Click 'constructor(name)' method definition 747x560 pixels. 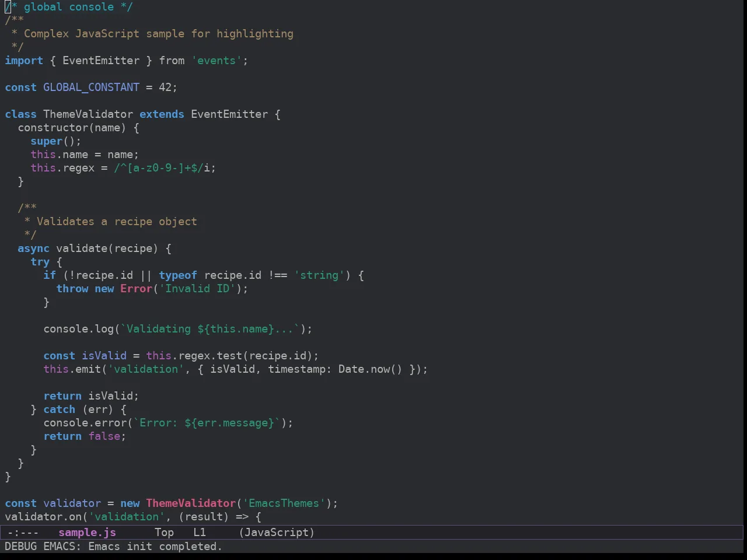tap(72, 128)
